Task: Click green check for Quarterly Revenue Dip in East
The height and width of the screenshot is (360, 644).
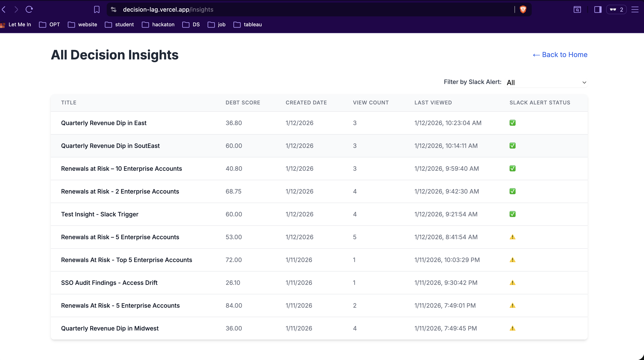Action: tap(513, 123)
